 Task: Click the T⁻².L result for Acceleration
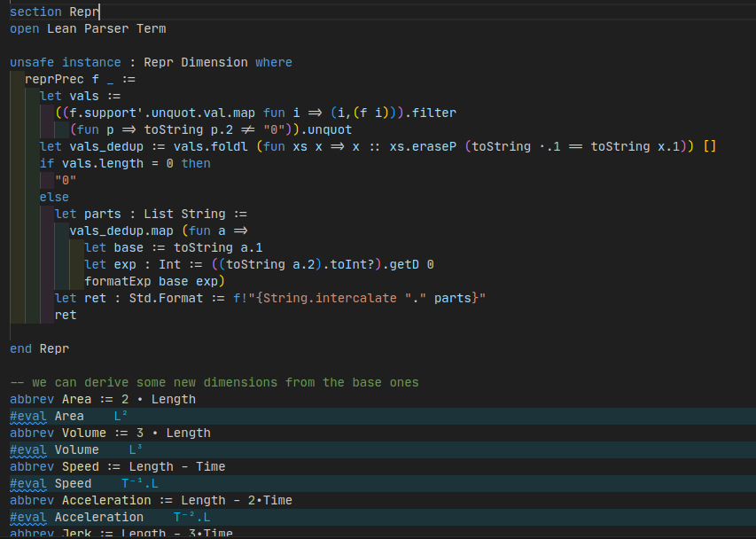pyautogui.click(x=191, y=518)
